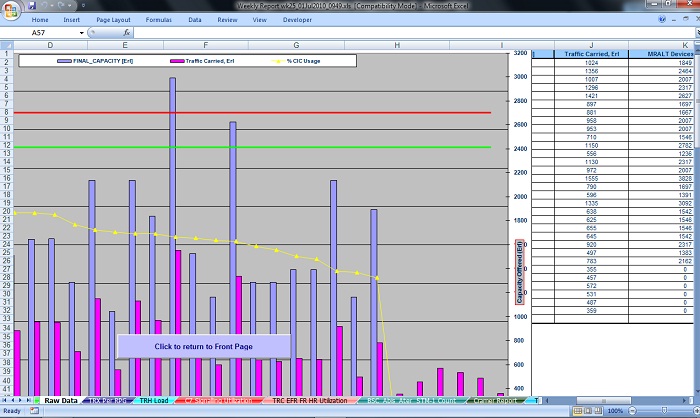Click the zoom out minus button

631,411
